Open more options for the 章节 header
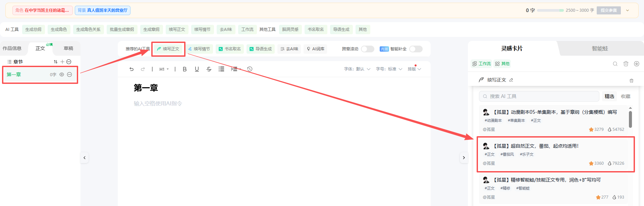Viewport: 644px width, 206px height. tap(69, 62)
